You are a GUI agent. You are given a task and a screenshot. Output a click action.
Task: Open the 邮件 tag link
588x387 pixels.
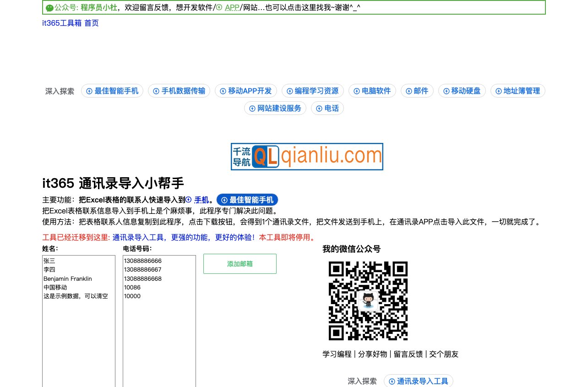point(417,91)
